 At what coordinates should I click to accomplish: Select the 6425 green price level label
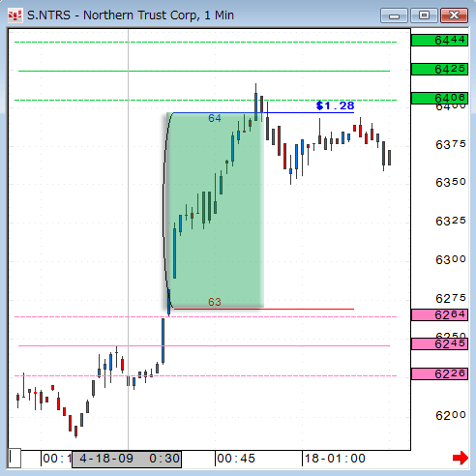[x=439, y=69]
